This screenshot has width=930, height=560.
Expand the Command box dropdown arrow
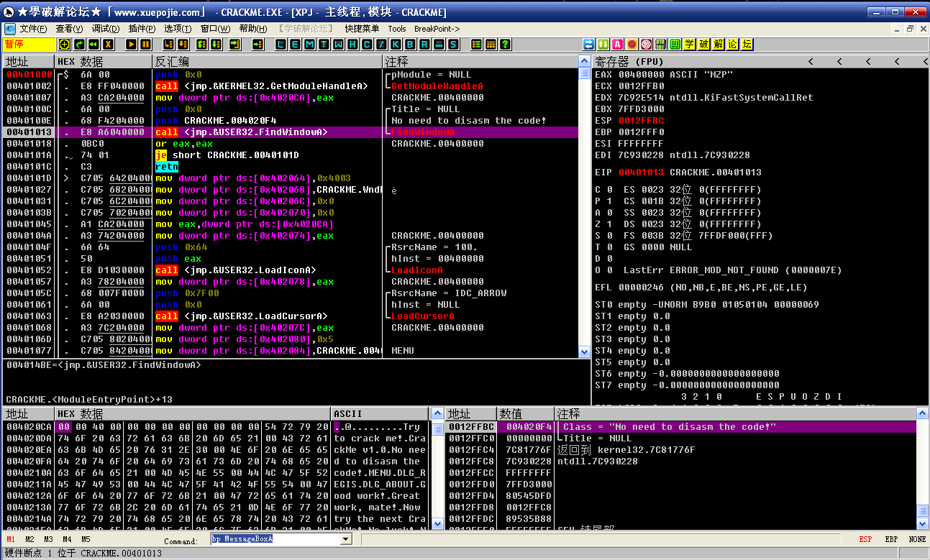(345, 539)
